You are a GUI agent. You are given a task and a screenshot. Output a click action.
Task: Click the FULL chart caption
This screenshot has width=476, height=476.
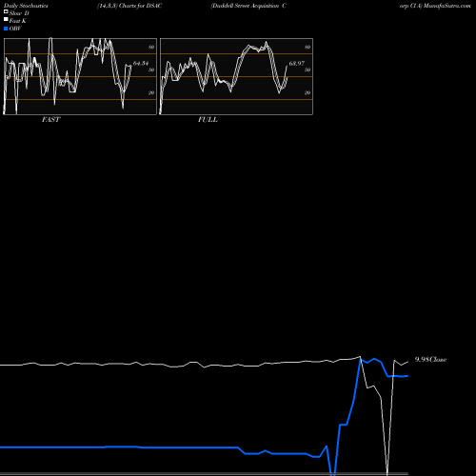(208, 120)
